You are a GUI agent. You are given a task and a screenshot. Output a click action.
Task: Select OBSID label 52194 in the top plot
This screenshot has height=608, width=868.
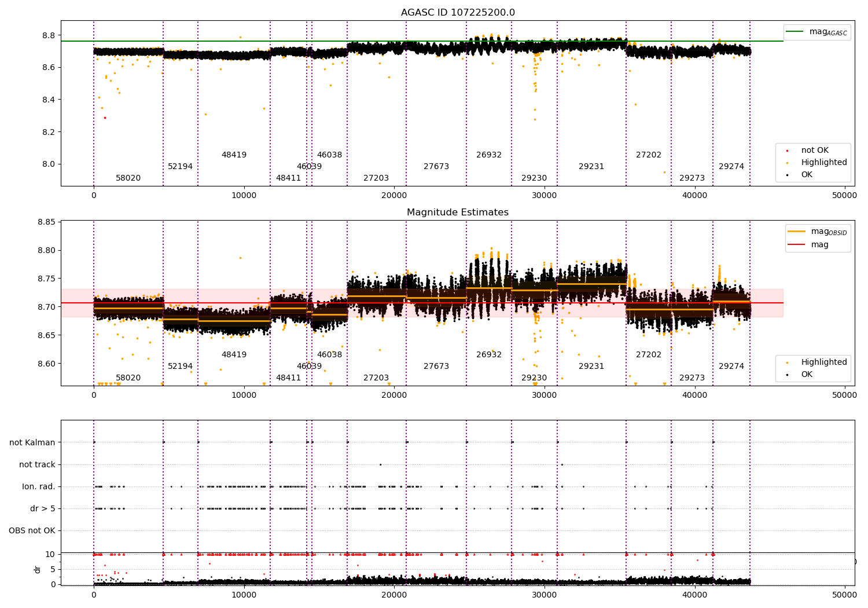click(181, 167)
